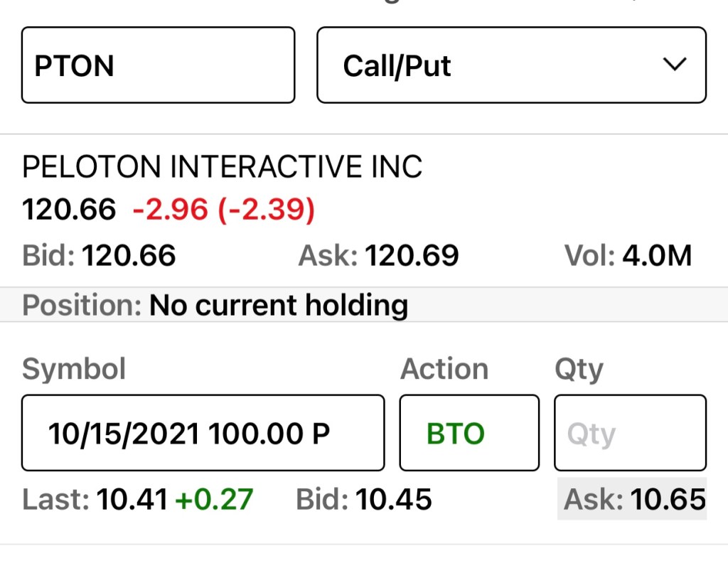Image resolution: width=728 pixels, height=568 pixels.
Task: Select the stock Ask price 120.69
Action: pyautogui.click(x=412, y=256)
